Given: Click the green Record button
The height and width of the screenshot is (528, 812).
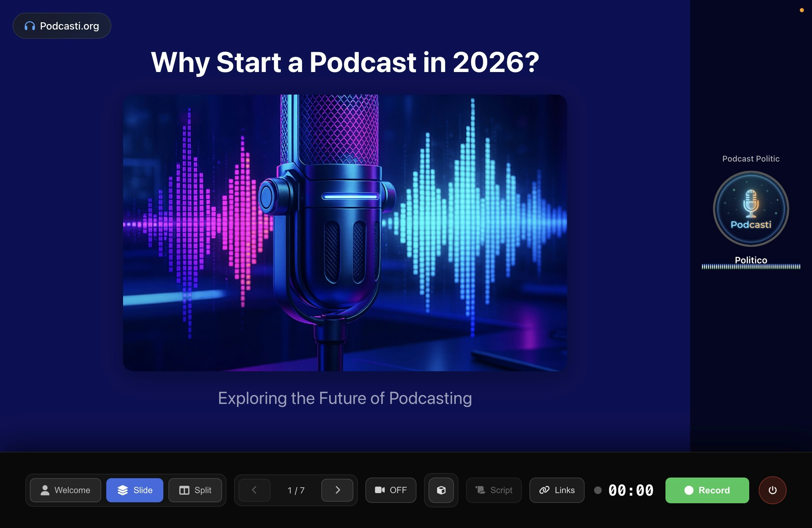Looking at the screenshot, I should pos(707,490).
